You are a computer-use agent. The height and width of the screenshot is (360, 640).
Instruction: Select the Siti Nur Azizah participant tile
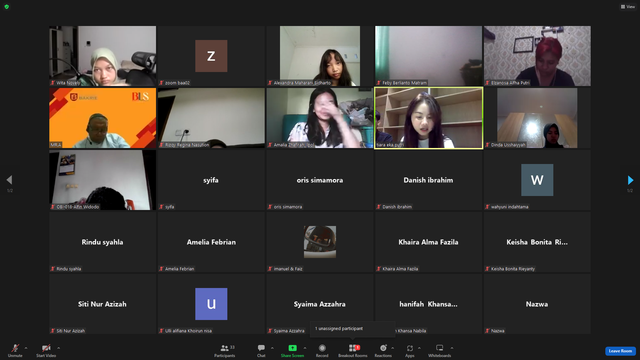(102, 304)
